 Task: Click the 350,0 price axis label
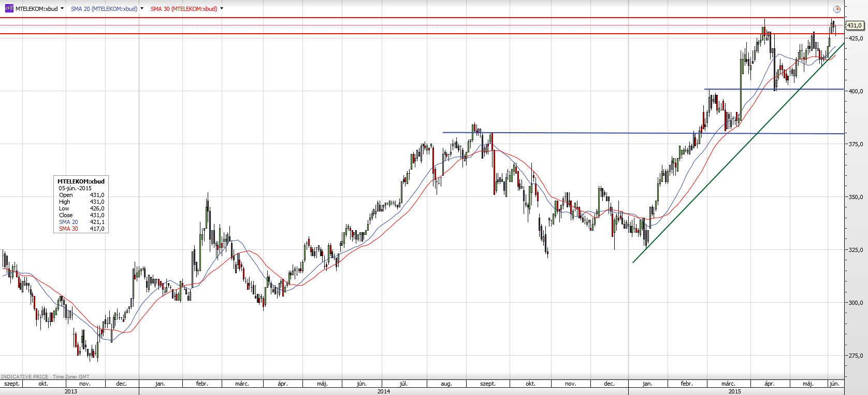[856, 197]
